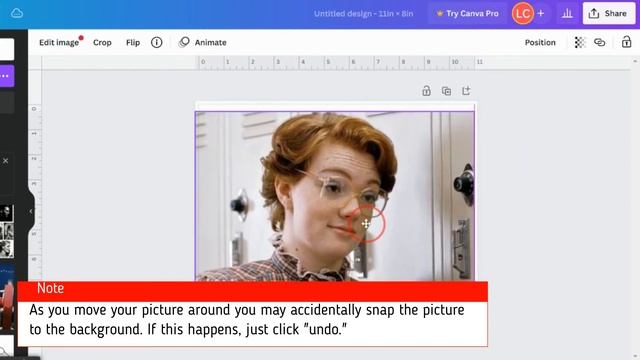640x360 pixels.
Task: Lock the page with icon above canvas
Action: pyautogui.click(x=426, y=91)
